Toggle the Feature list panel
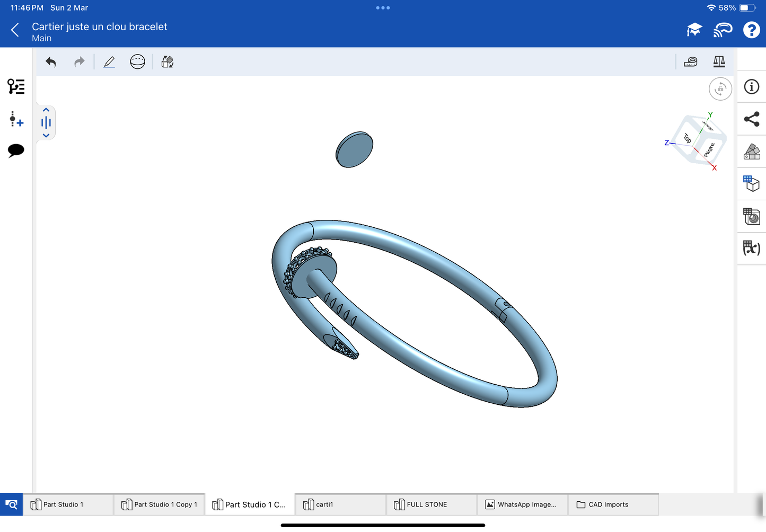Image resolution: width=766 pixels, height=532 pixels. click(x=16, y=86)
